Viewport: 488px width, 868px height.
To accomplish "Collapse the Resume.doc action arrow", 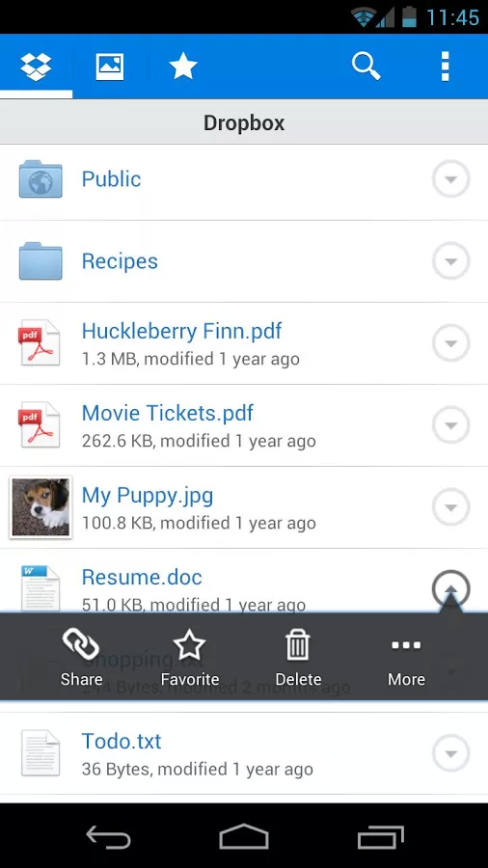I will pos(451,589).
